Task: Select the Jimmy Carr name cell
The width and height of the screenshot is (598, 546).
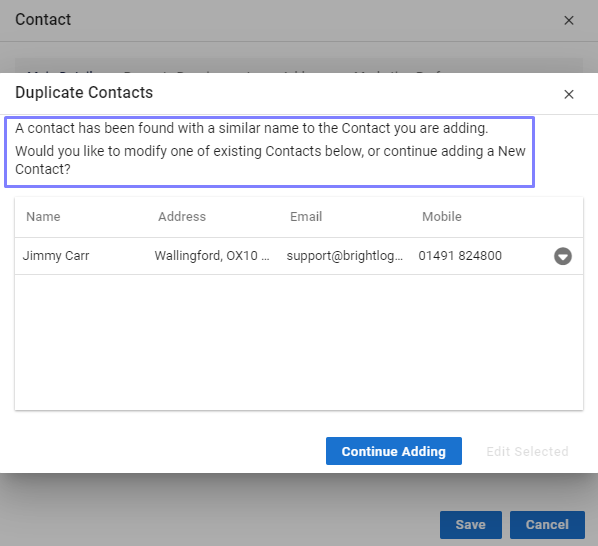Action: (x=56, y=255)
